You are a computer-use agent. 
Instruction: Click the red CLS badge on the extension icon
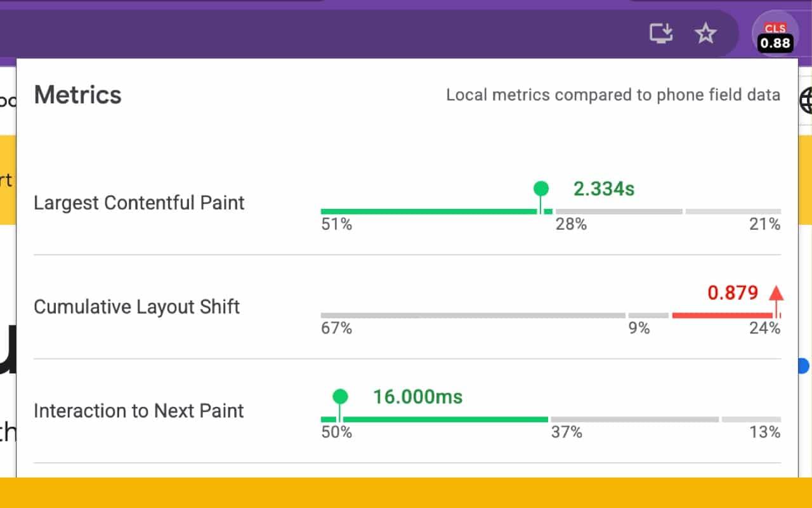click(773, 27)
